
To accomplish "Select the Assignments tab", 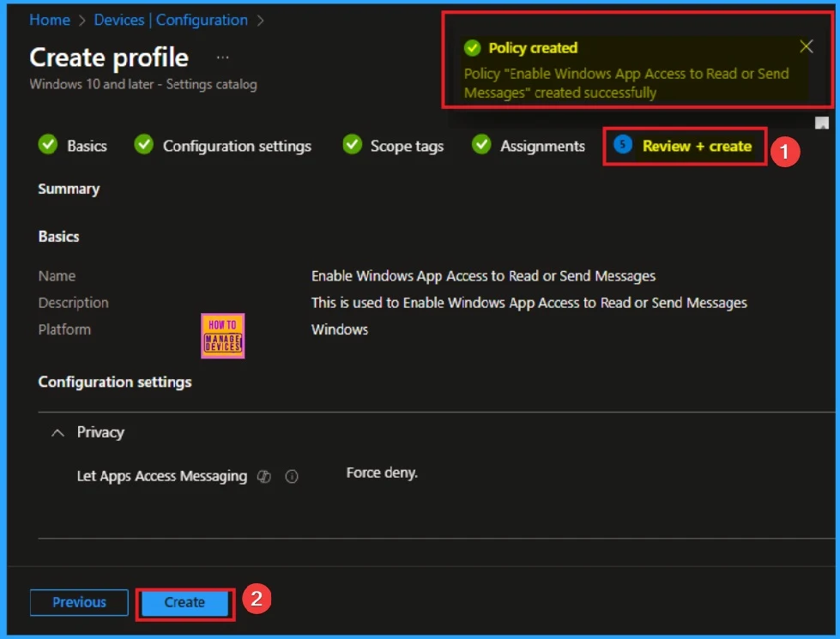I will pyautogui.click(x=542, y=146).
